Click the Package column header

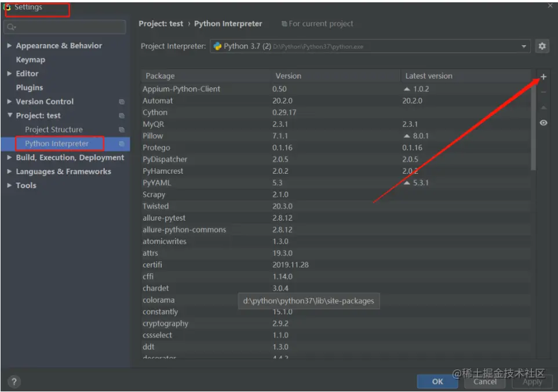coord(206,76)
